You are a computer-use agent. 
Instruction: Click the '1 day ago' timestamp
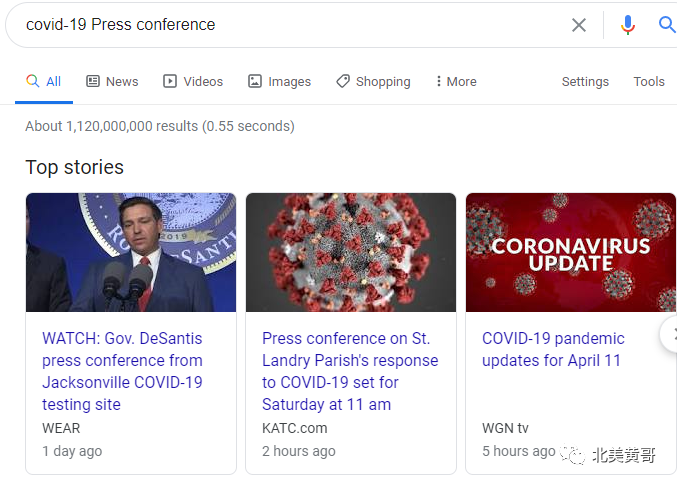(x=72, y=451)
